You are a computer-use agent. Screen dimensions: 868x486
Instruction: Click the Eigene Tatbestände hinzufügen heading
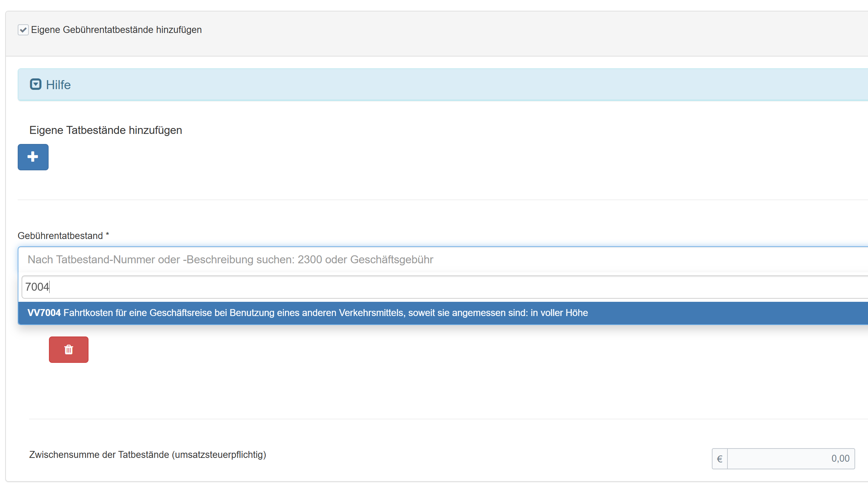(x=106, y=130)
